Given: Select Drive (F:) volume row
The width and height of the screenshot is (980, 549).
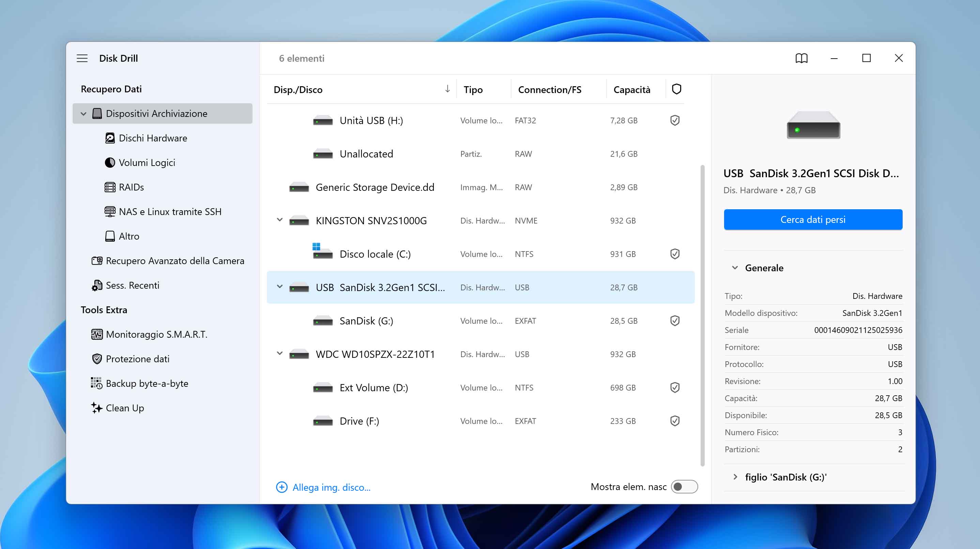Looking at the screenshot, I should click(480, 421).
